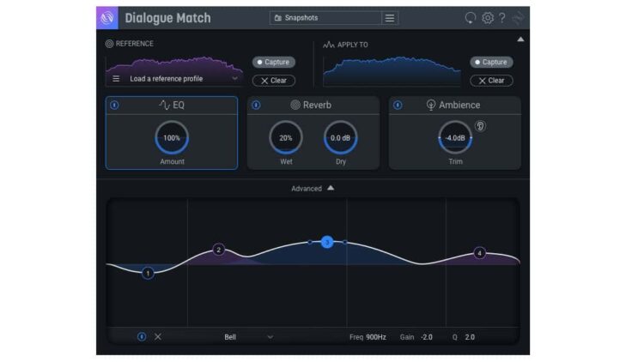Click the Snapshots field
This screenshot has width=644, height=362.
[325, 18]
